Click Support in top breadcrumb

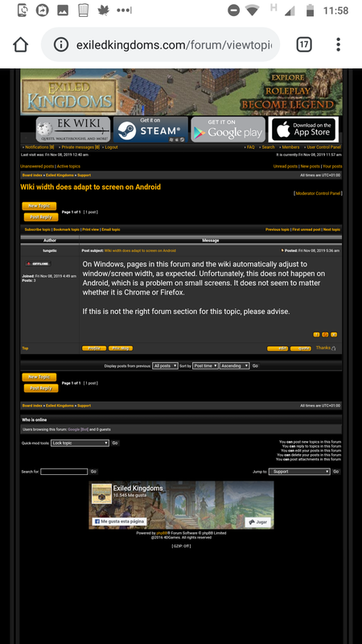[84, 175]
